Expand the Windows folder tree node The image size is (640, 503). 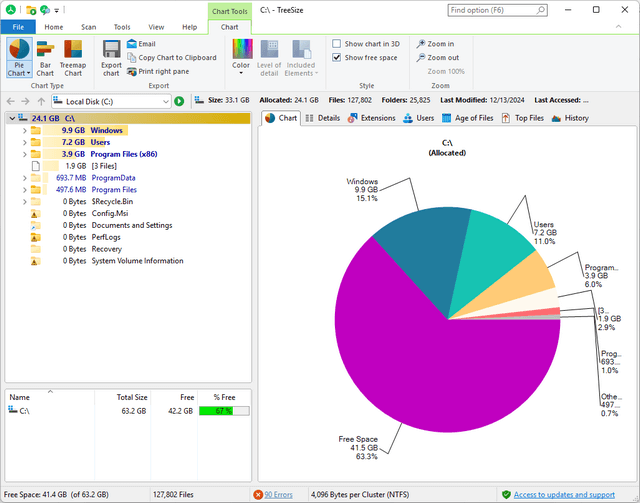pos(23,130)
